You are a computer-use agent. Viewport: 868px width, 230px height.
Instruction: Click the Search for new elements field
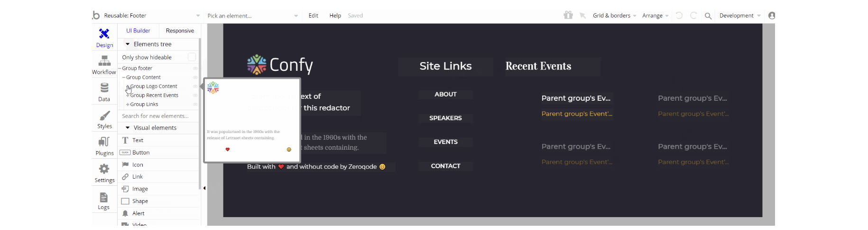click(157, 116)
